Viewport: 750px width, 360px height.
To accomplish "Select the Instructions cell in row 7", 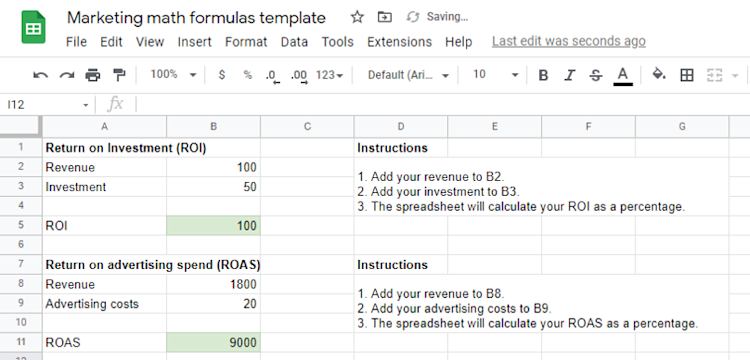I will coord(401,264).
